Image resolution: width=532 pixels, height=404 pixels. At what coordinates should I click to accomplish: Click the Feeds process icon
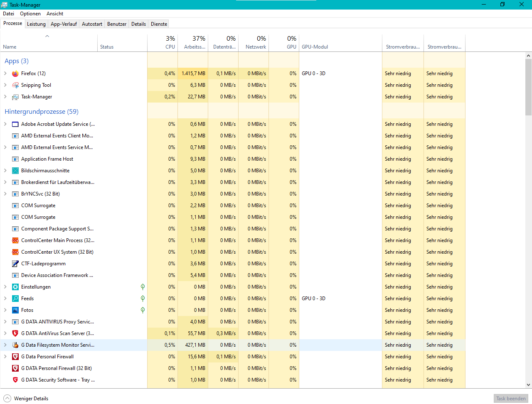point(15,299)
